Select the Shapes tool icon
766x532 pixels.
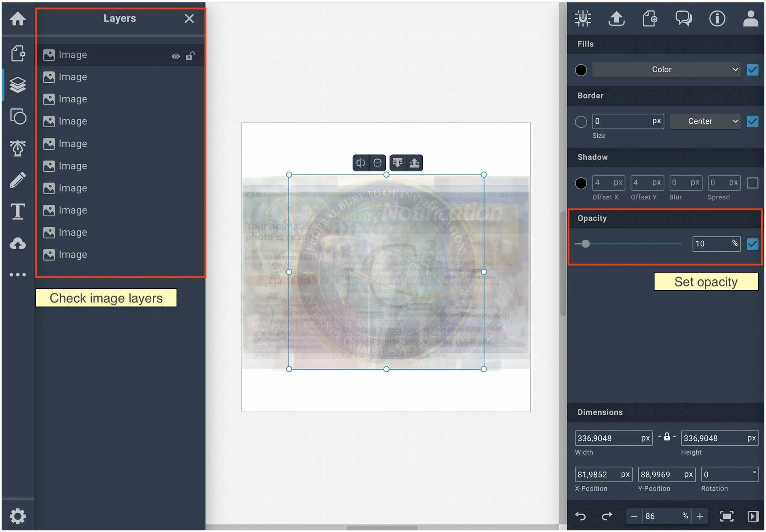coord(18,116)
